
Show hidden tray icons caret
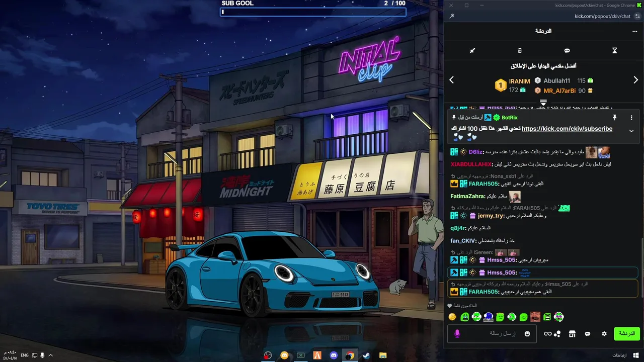click(x=50, y=355)
